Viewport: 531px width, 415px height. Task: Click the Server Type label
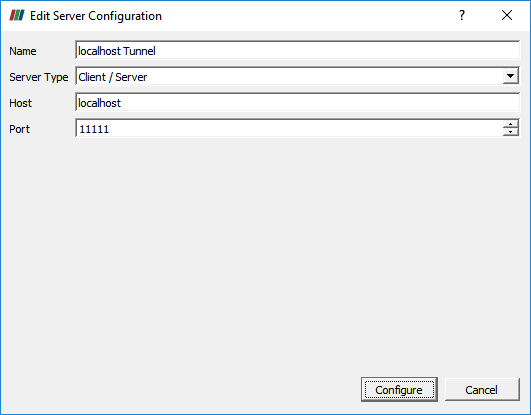[39, 77]
